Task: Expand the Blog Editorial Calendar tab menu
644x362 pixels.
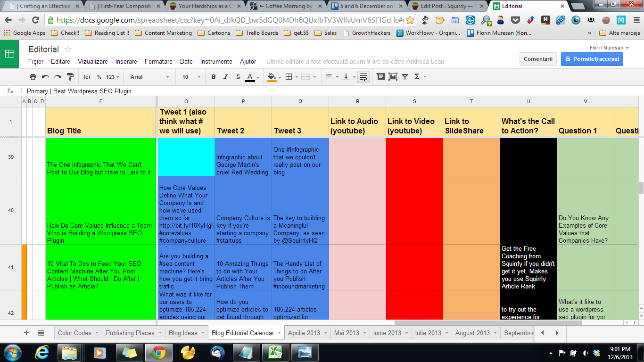Action: (280, 333)
